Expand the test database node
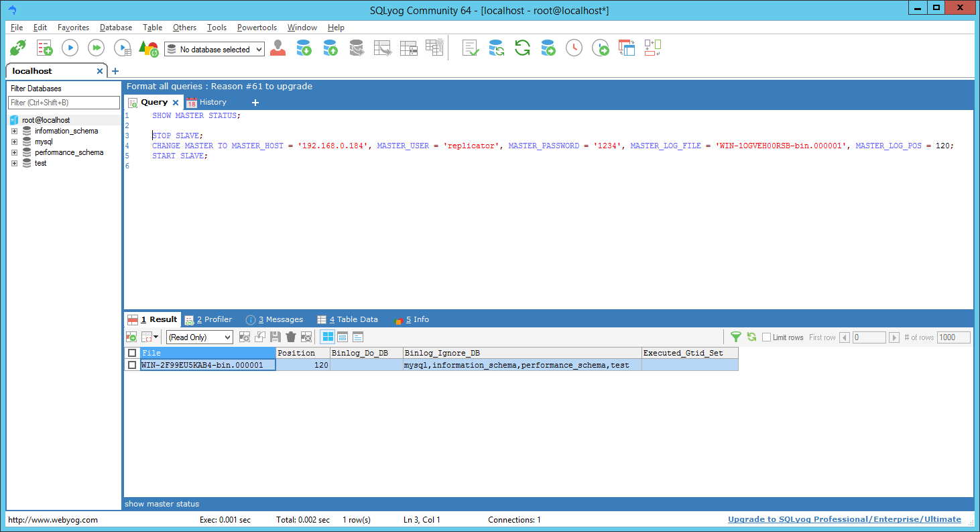This screenshot has width=980, height=532. pos(14,163)
